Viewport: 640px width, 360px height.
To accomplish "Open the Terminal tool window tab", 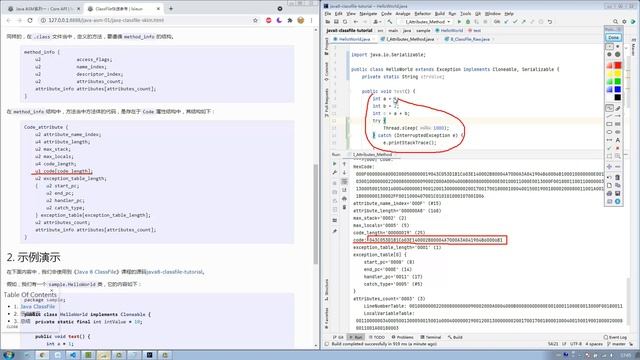I will [431, 337].
